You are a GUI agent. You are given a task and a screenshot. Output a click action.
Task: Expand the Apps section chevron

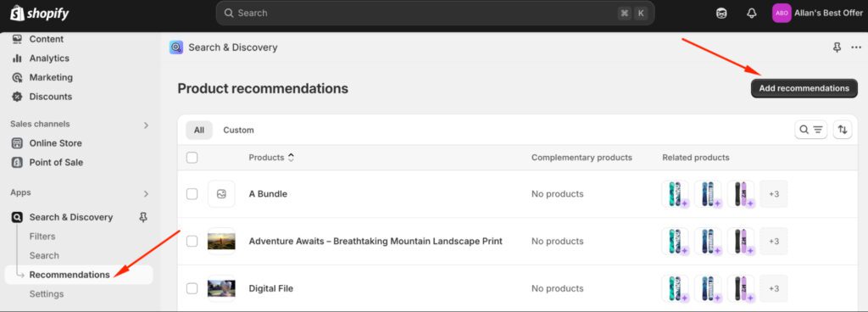click(146, 193)
